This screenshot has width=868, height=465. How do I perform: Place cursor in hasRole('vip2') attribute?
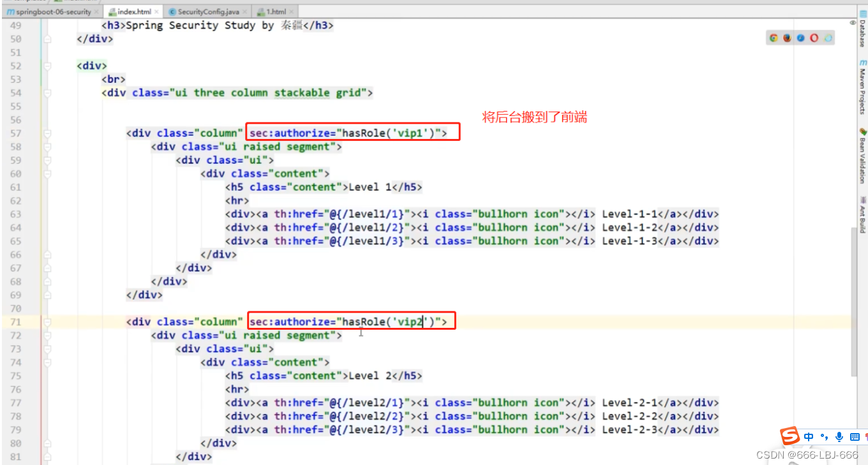389,322
